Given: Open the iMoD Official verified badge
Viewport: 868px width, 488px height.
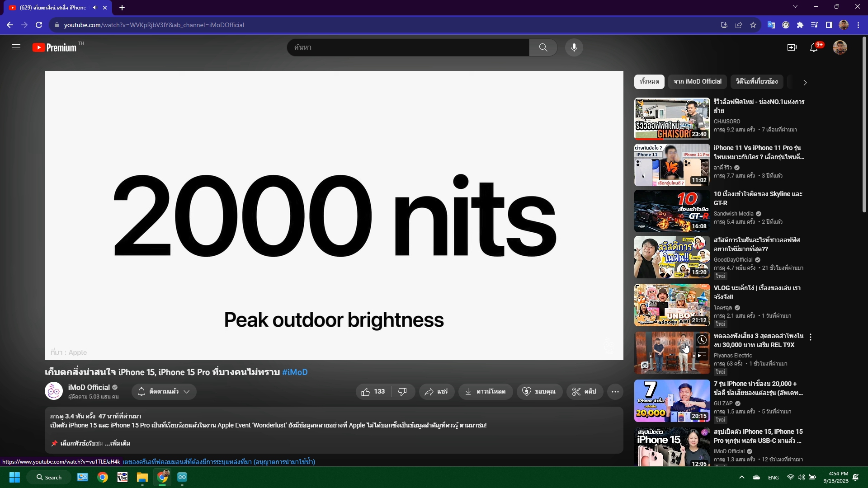Looking at the screenshot, I should pyautogui.click(x=115, y=387).
